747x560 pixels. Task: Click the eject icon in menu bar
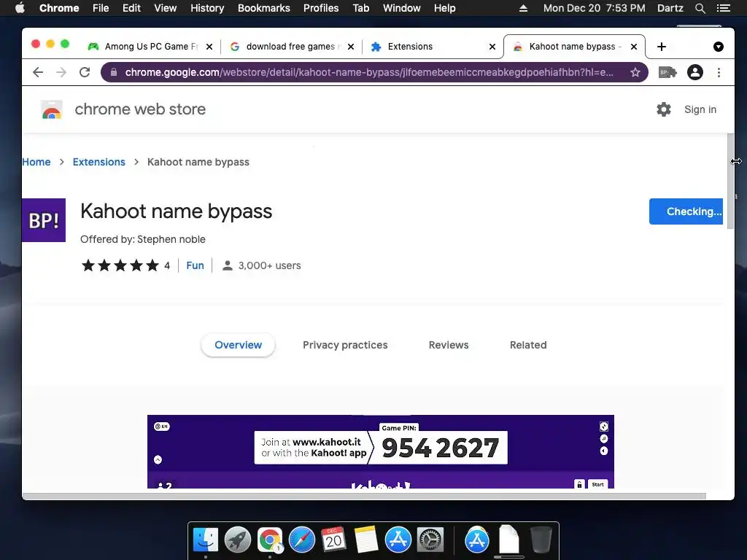click(523, 8)
